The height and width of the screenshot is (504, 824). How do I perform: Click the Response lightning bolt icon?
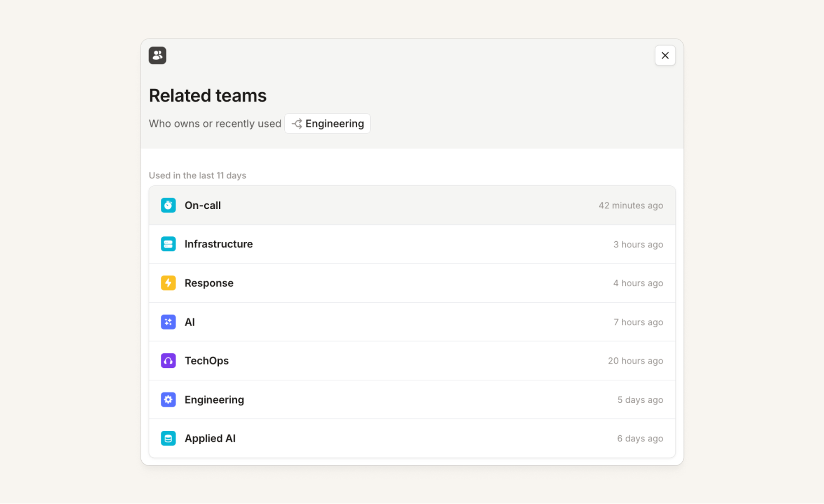pyautogui.click(x=168, y=283)
